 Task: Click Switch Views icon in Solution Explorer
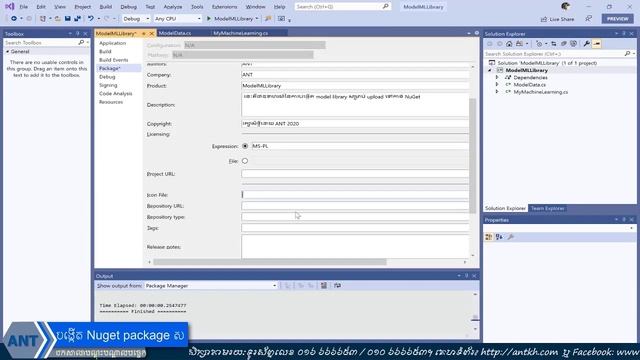[520, 44]
